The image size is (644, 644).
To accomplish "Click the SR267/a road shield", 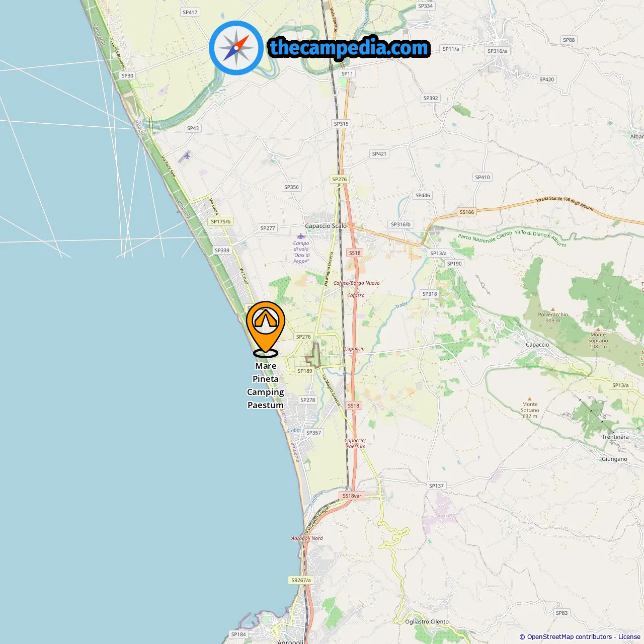I will pos(301,580).
